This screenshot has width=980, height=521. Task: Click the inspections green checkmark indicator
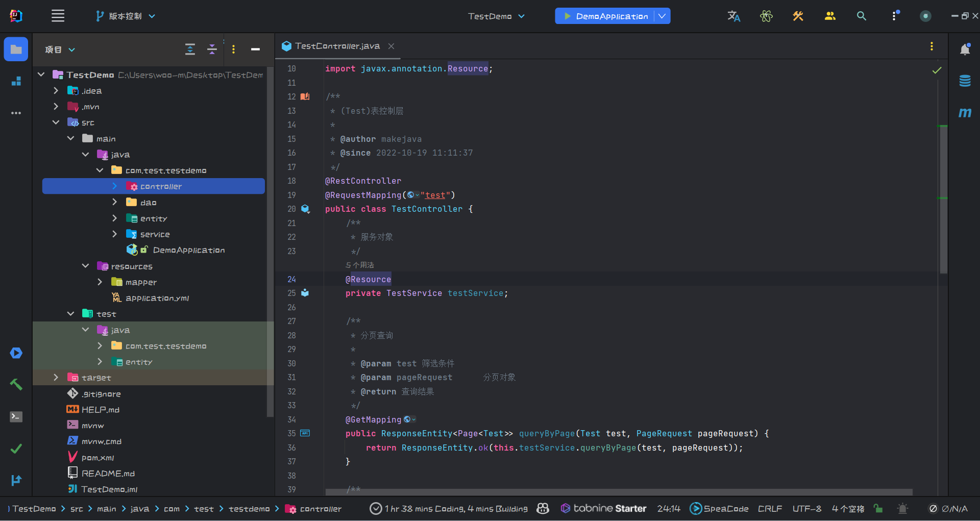pyautogui.click(x=937, y=70)
